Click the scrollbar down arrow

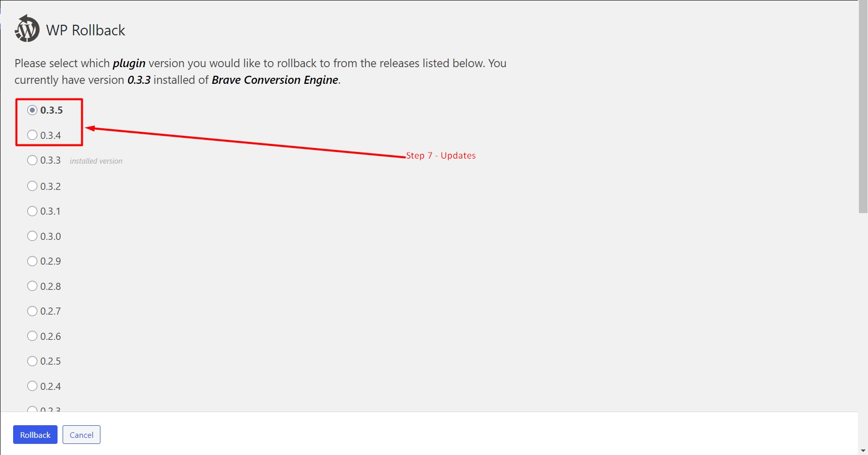tap(863, 450)
